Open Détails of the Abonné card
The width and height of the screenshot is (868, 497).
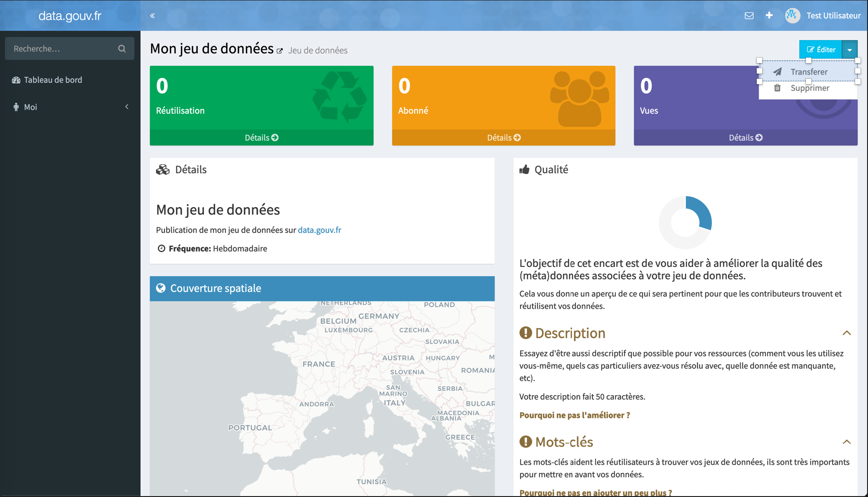point(503,138)
